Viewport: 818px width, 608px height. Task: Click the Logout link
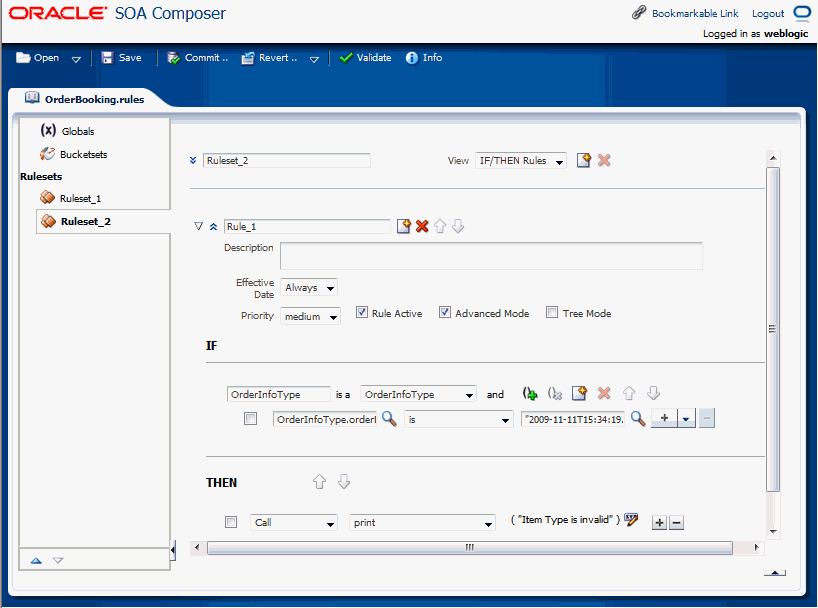[767, 14]
